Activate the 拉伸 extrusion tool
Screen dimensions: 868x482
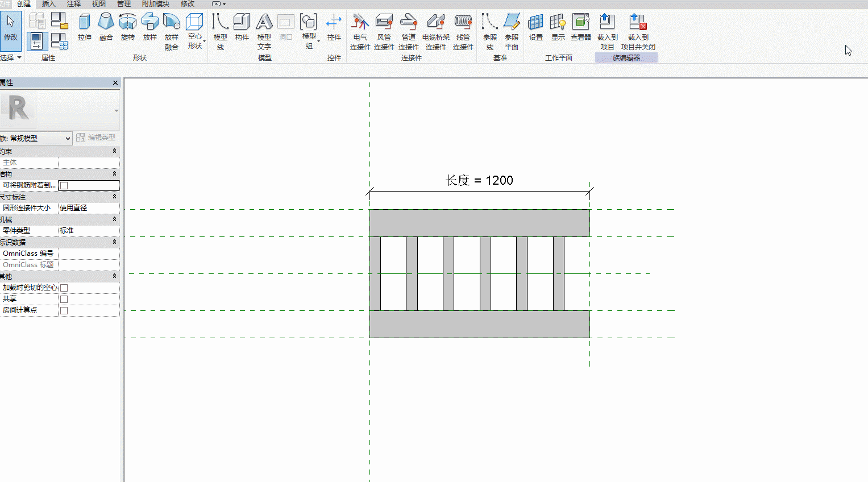(x=85, y=27)
